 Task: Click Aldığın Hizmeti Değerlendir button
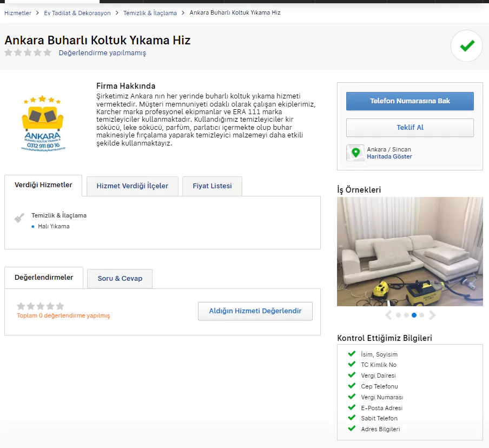(x=255, y=311)
